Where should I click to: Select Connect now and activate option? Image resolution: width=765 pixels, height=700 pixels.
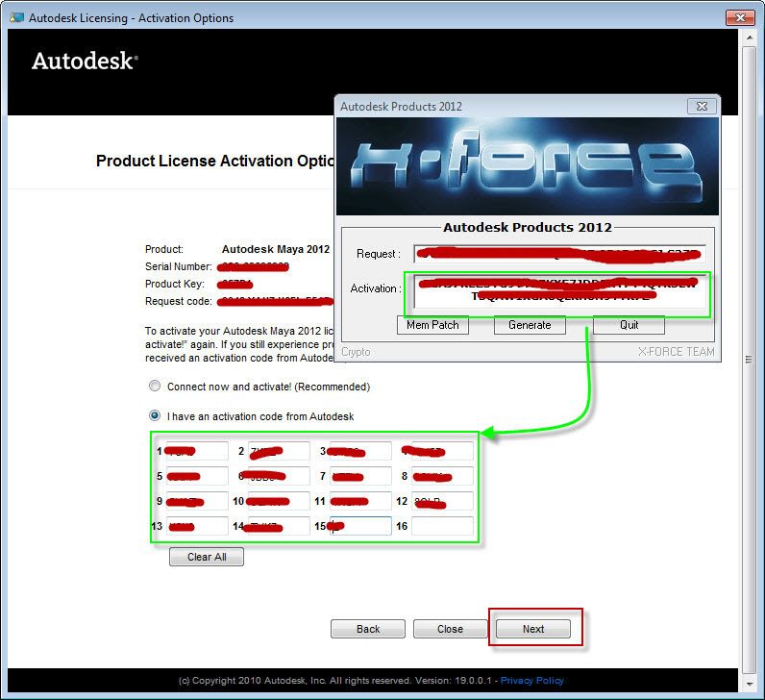155,387
